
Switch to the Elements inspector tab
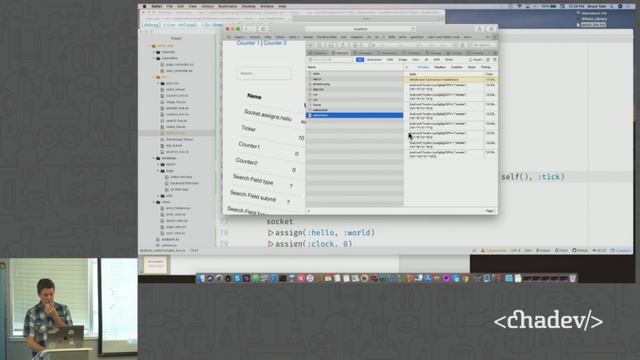(318, 53)
